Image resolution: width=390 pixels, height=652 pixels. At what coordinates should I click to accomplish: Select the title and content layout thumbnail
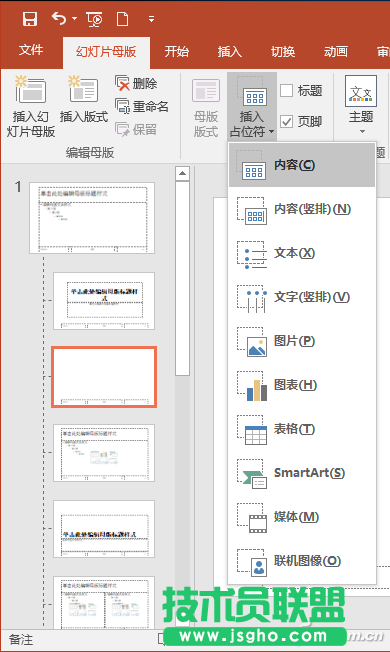coord(104,453)
